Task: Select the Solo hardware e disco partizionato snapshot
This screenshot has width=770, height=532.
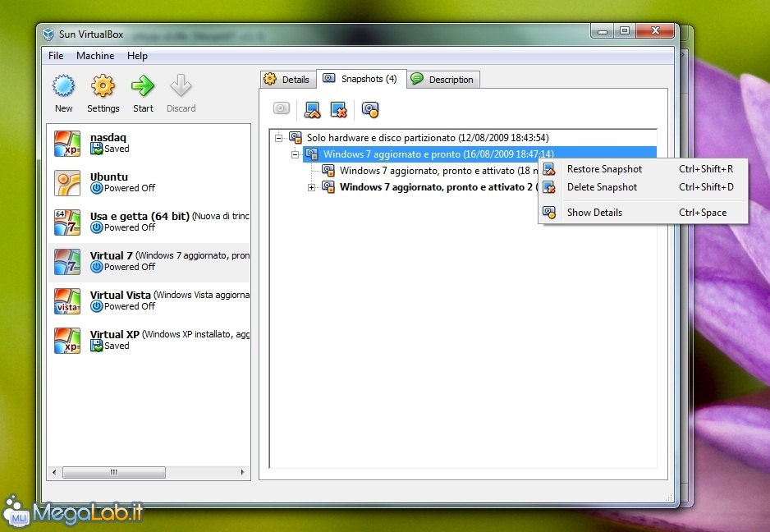Action: (x=428, y=138)
